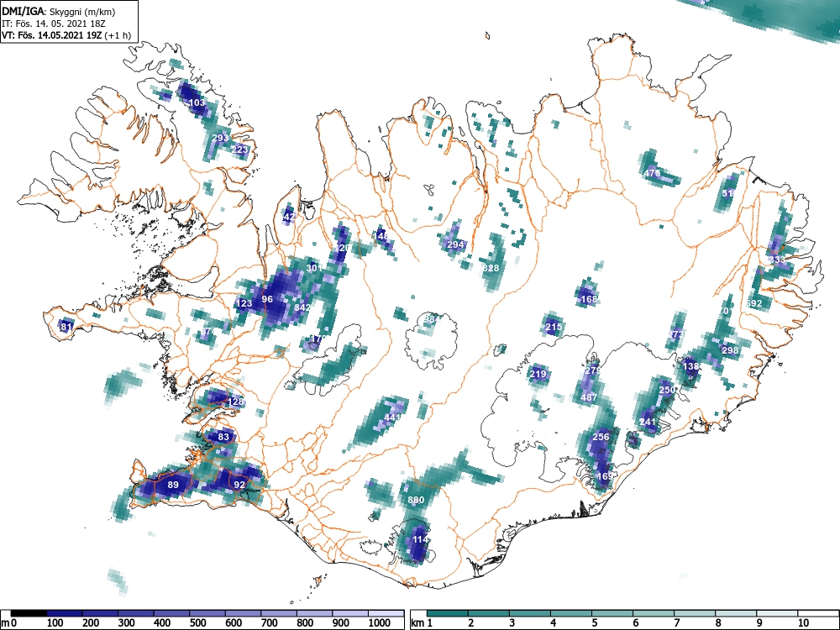
Task: Click the visibility value 250
Action: pyautogui.click(x=667, y=390)
